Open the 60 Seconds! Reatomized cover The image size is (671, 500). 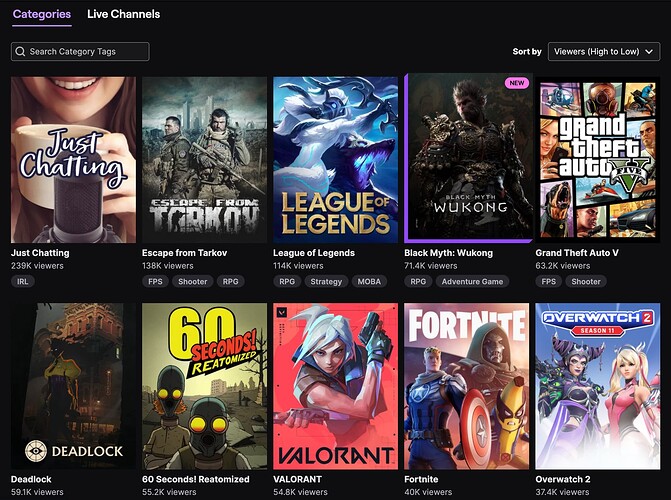tap(205, 386)
